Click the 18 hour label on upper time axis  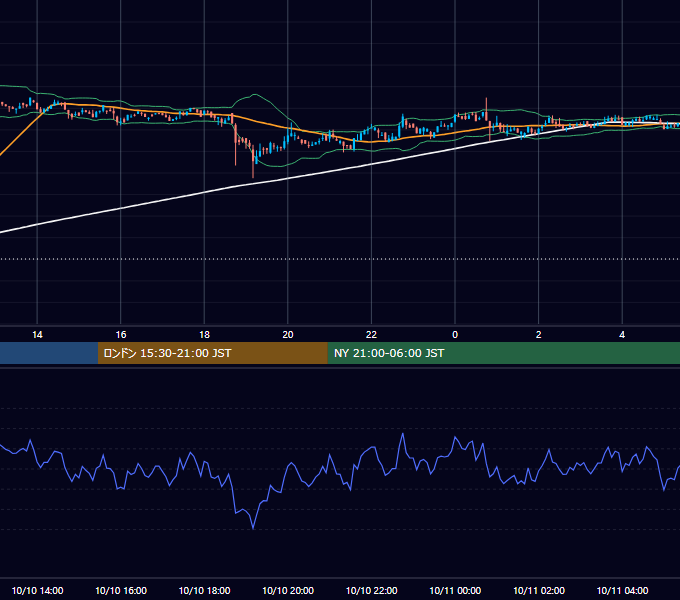click(204, 335)
